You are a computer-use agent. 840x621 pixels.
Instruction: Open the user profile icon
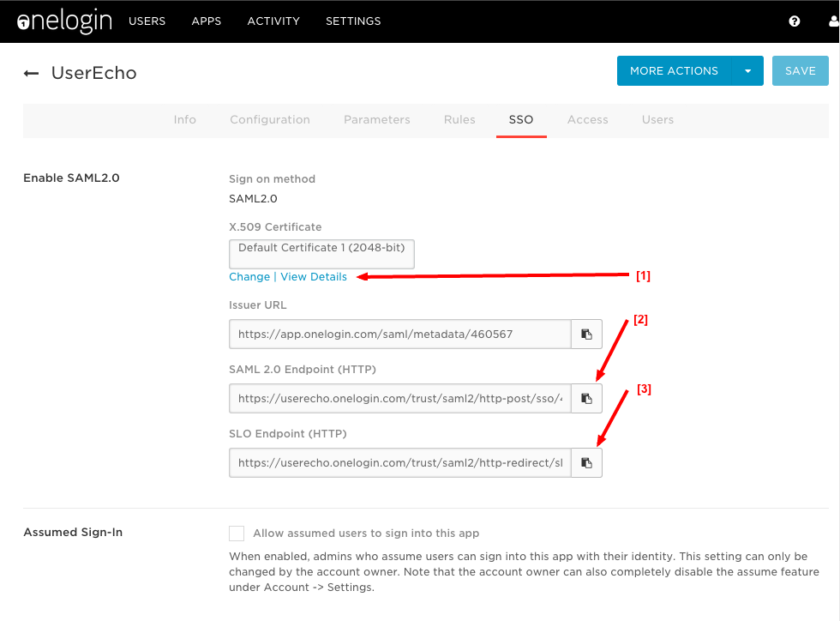(x=833, y=21)
